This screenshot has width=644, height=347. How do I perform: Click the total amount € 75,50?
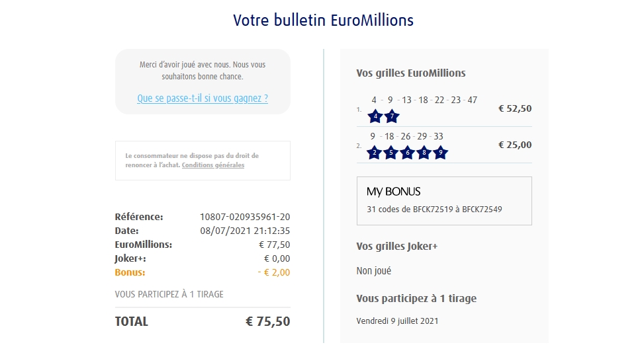coord(267,322)
